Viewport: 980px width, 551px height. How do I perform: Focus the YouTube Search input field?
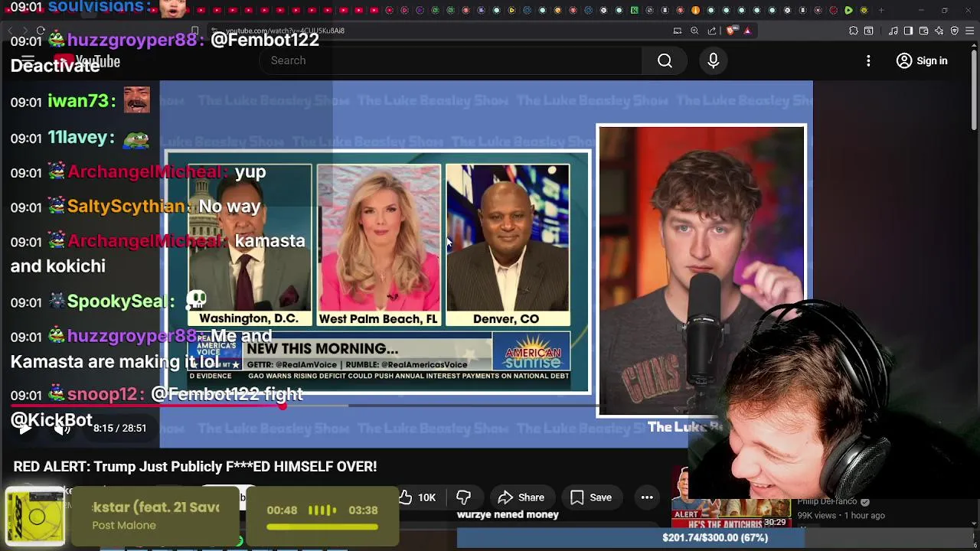click(452, 60)
